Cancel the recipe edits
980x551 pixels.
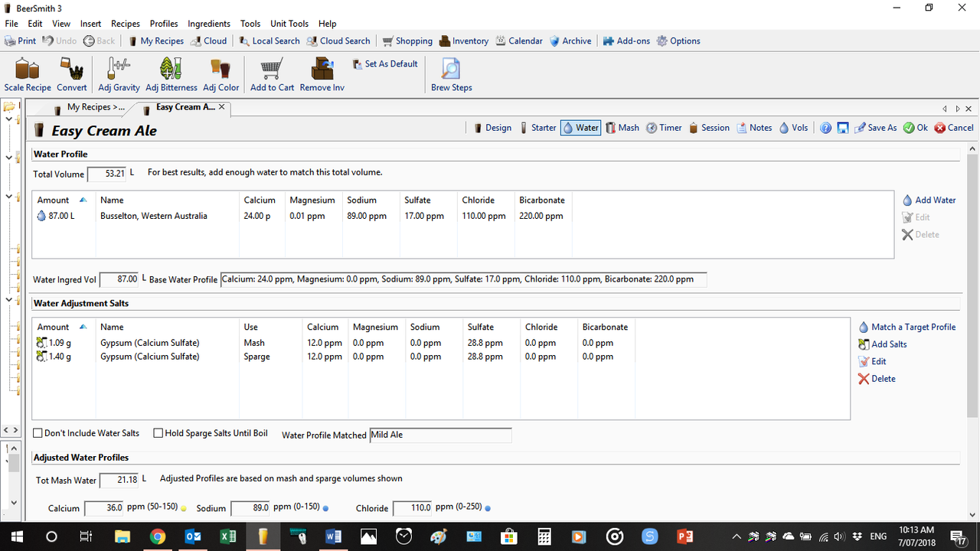[953, 128]
